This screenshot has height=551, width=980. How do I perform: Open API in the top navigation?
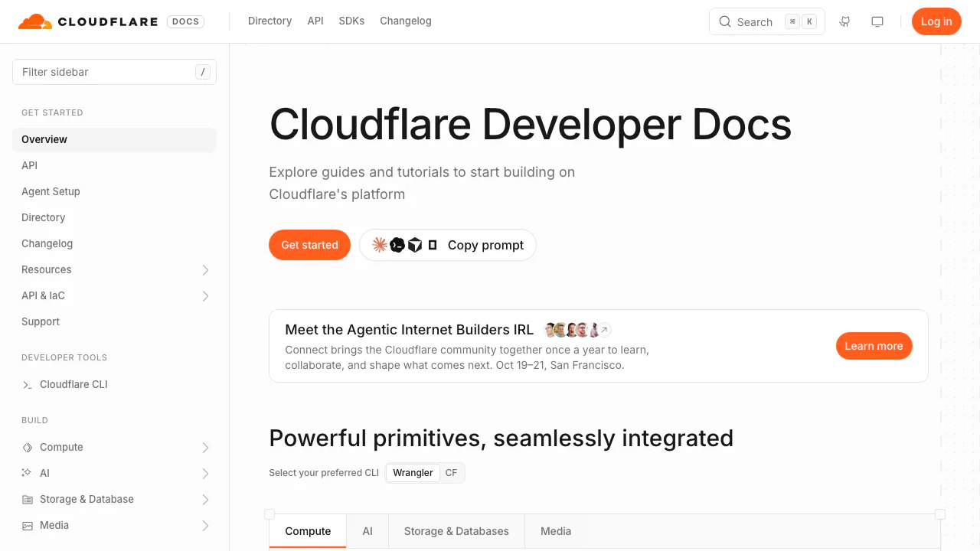315,21
